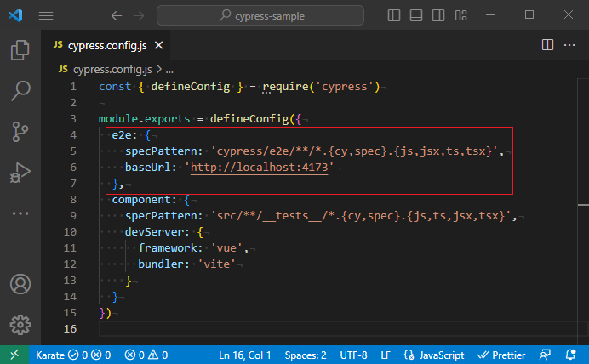Change the LF end of line sequence
Screen dimensions: 589x364
point(386,355)
